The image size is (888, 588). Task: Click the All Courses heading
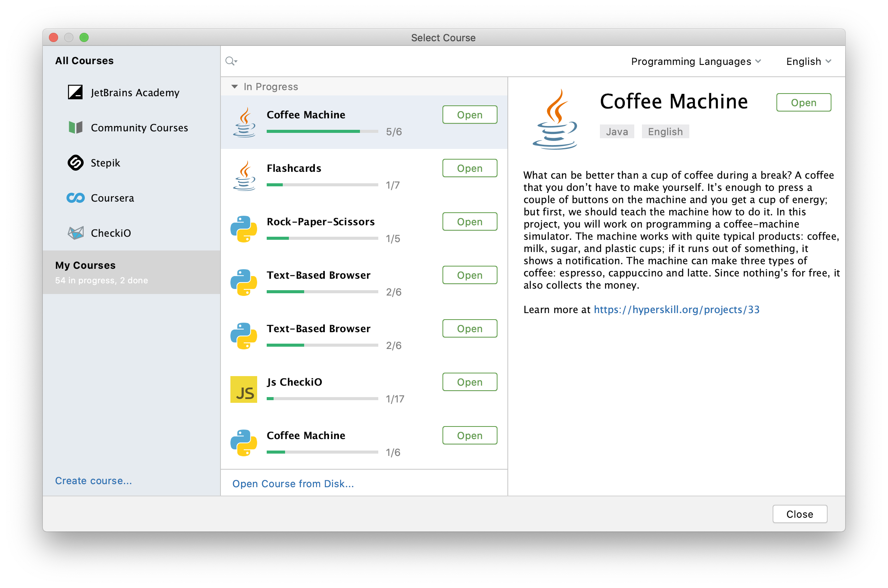84,61
